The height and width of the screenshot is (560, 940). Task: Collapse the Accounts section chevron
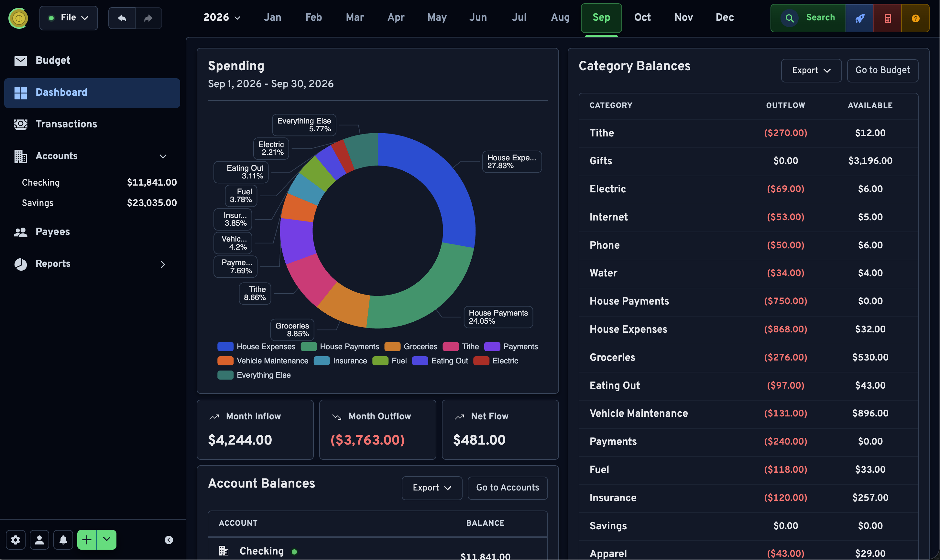pyautogui.click(x=163, y=156)
